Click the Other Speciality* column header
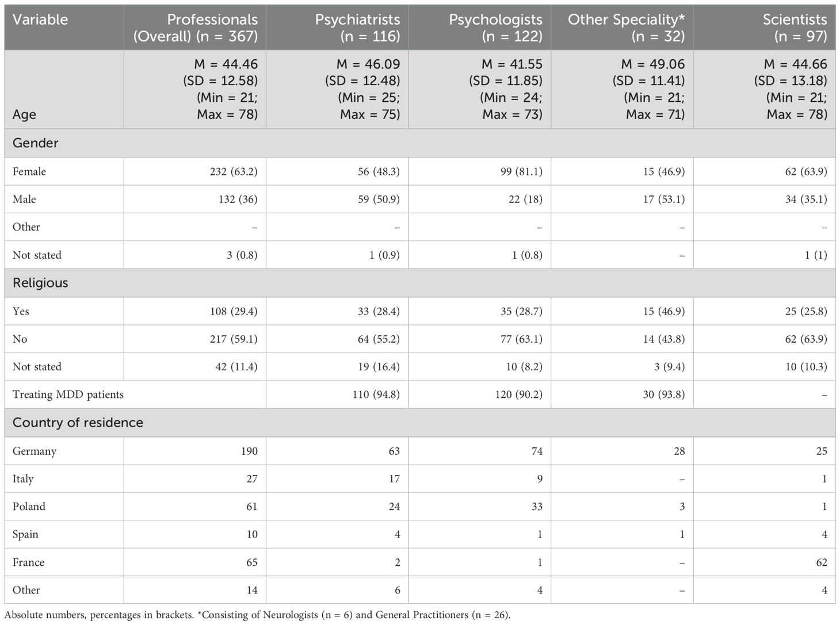Screen dimensions: 840x625 [626, 28]
